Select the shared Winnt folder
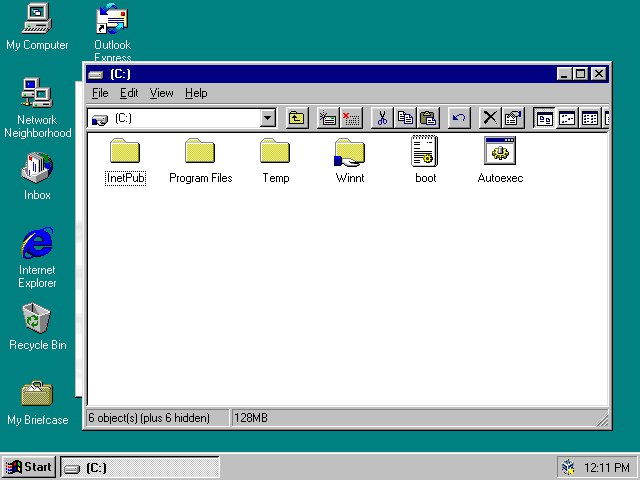 click(350, 162)
